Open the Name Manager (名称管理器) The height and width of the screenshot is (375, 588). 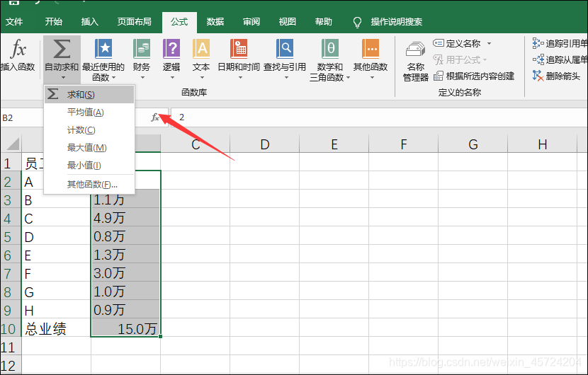(x=416, y=61)
